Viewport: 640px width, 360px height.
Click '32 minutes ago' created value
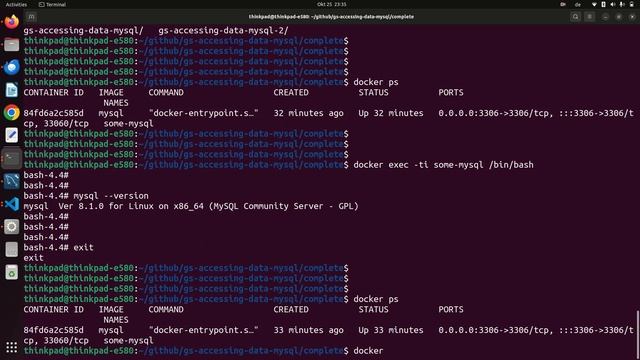click(x=309, y=113)
